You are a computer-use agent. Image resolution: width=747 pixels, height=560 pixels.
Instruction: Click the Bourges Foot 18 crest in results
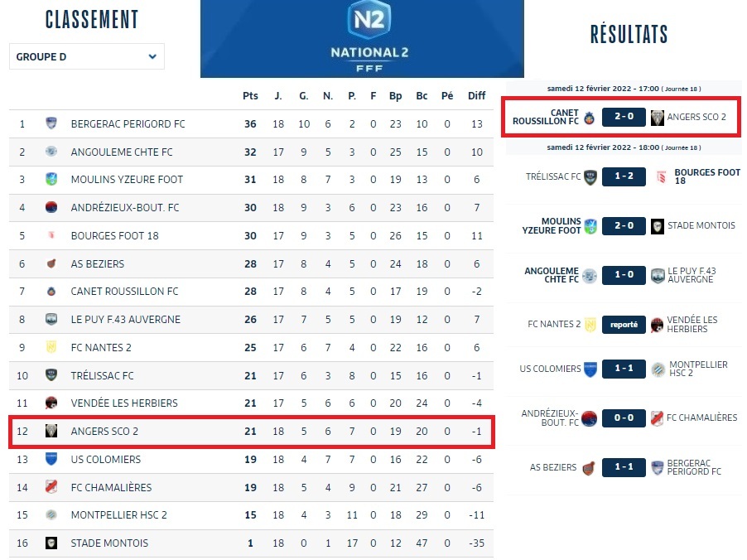coord(660,176)
